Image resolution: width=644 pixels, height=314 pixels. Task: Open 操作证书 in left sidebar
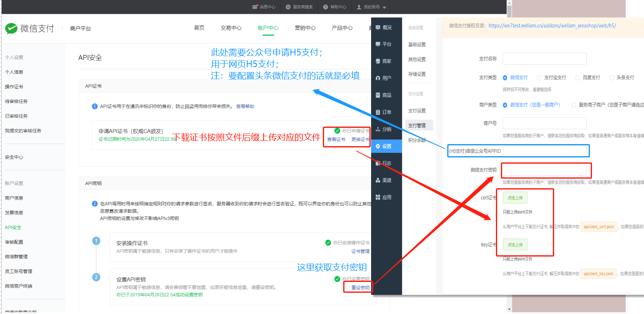click(14, 87)
